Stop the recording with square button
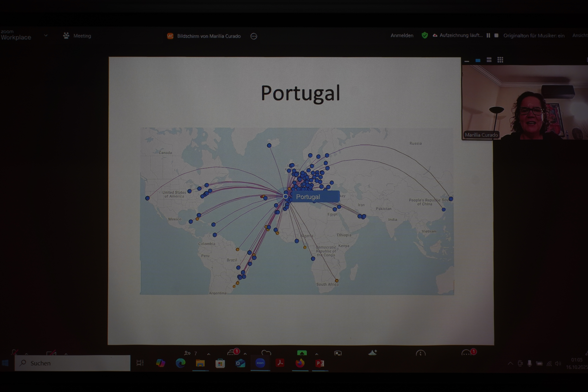This screenshot has width=588, height=392. tap(496, 35)
